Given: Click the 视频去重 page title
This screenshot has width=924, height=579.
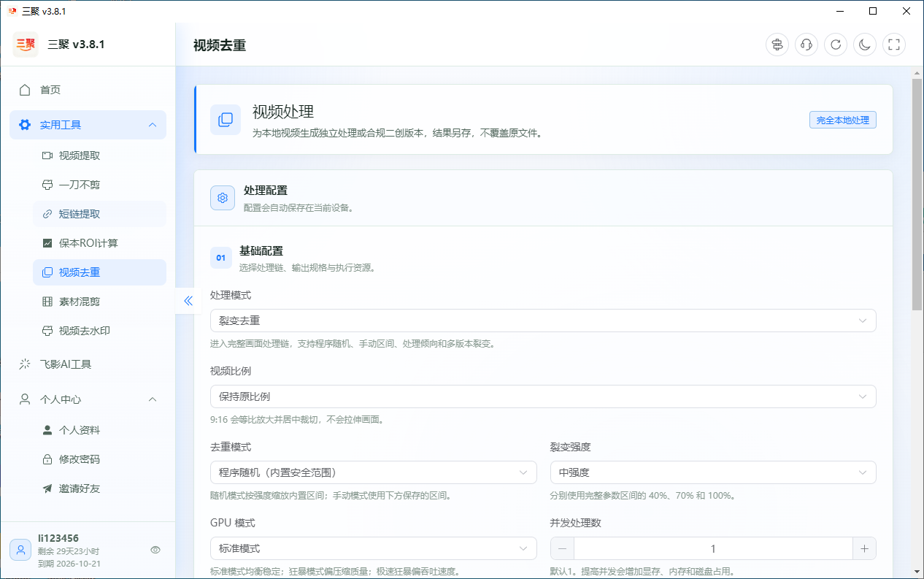Looking at the screenshot, I should (220, 45).
